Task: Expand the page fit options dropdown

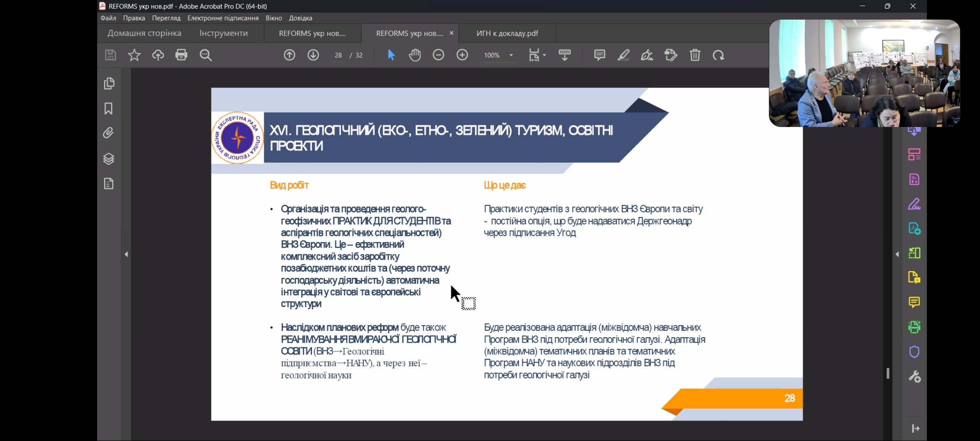Action: point(544,55)
